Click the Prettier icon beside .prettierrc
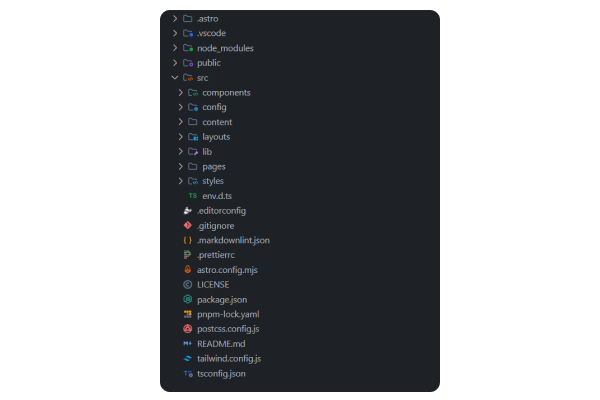Viewport: 600px width, 400px height. coord(187,255)
